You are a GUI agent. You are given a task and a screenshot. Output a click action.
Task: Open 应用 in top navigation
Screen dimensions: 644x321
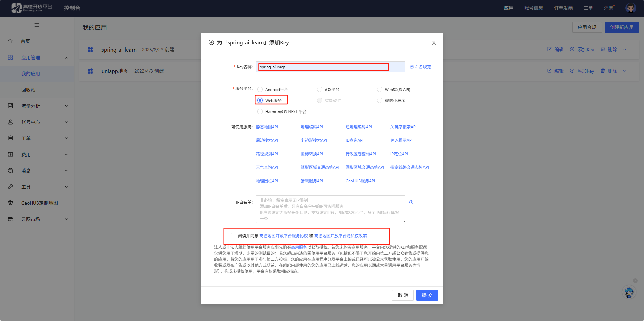click(509, 8)
